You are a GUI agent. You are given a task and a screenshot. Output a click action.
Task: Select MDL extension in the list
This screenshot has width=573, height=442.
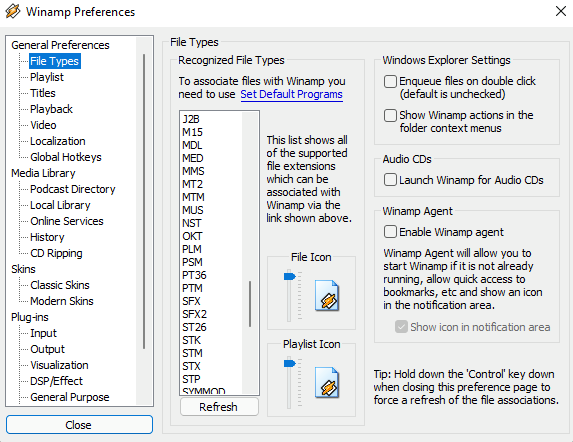pos(192,145)
